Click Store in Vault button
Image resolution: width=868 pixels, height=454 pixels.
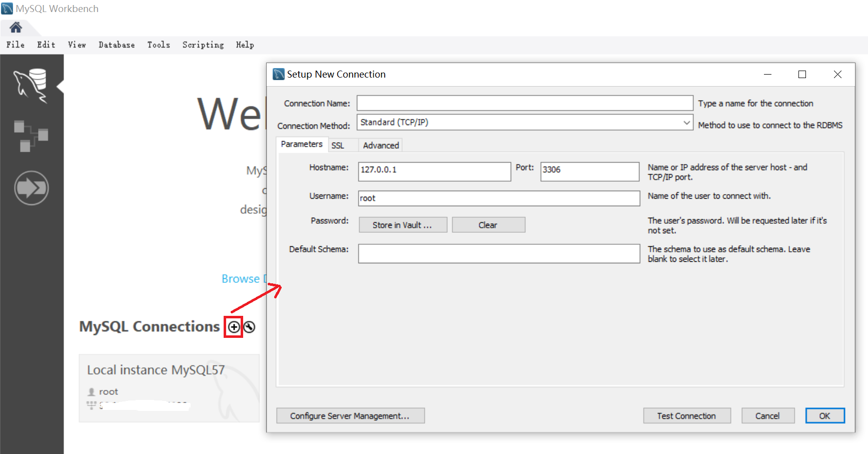[x=403, y=225]
